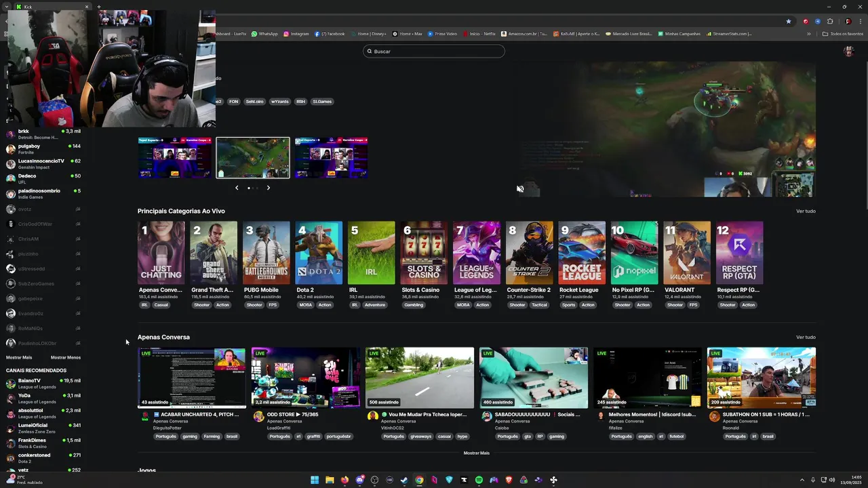Select the third carousel stream thumbnail
Screen dimensions: 868x488
[x=331, y=158]
